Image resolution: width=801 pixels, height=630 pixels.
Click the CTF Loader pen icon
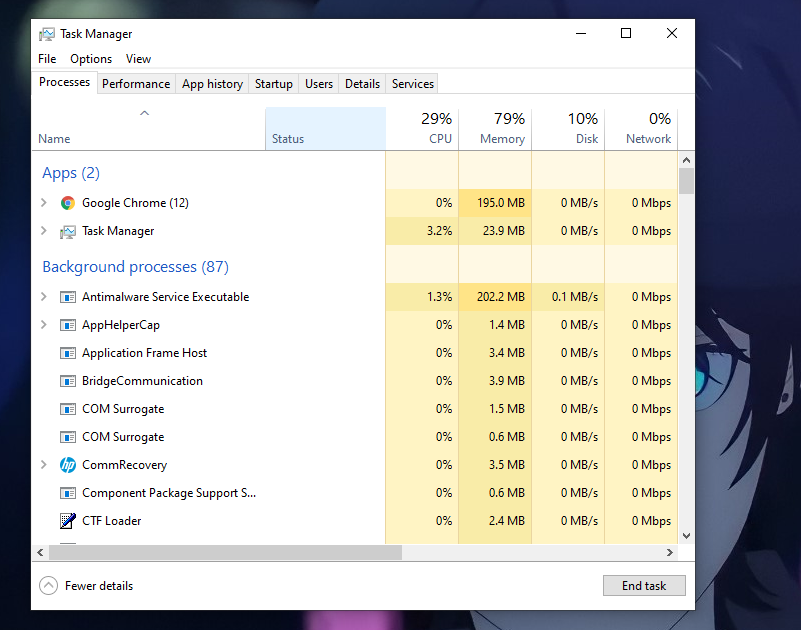point(67,521)
